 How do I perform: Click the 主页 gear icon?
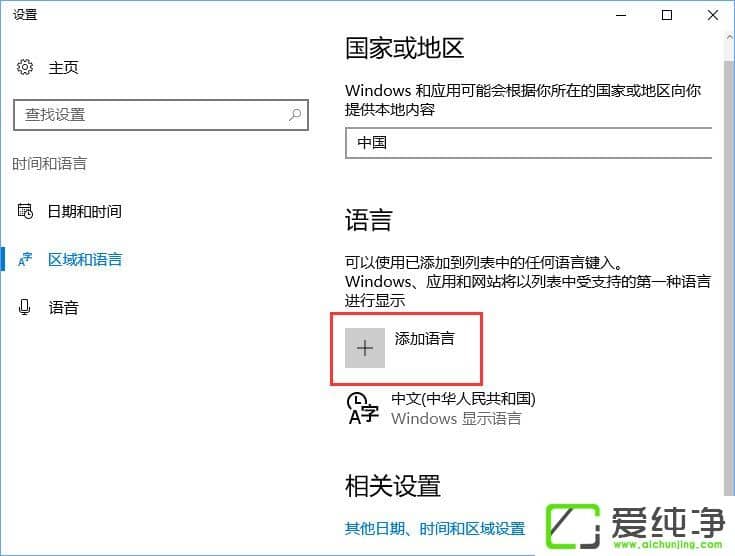pyautogui.click(x=25, y=68)
